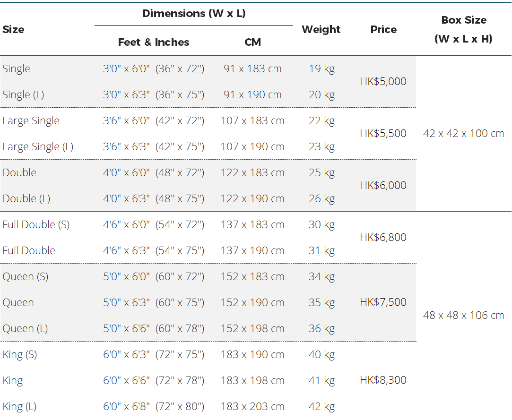
Task: Click the Feet & Inches column header
Action: 154,42
